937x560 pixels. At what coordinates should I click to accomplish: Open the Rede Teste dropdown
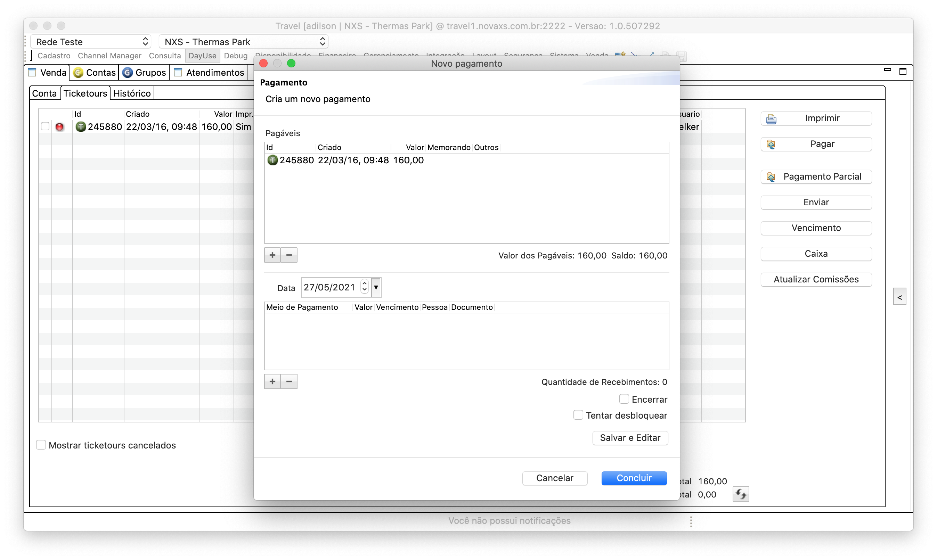[x=91, y=41]
